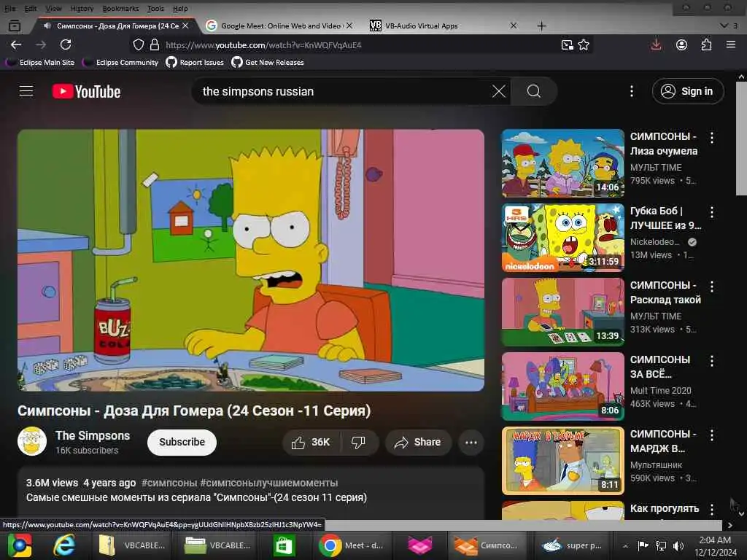
Task: Open The Simpsons channel name link
Action: point(93,436)
